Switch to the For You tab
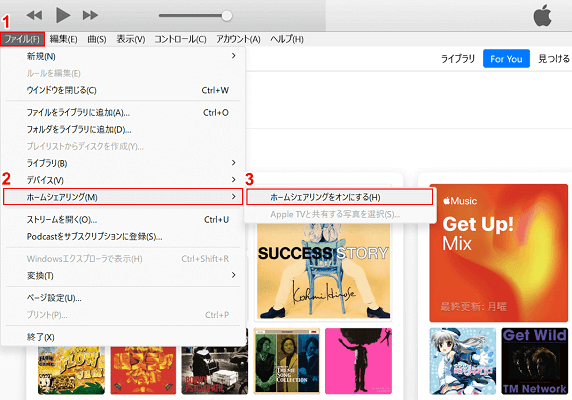This screenshot has height=400, width=572. tap(506, 59)
